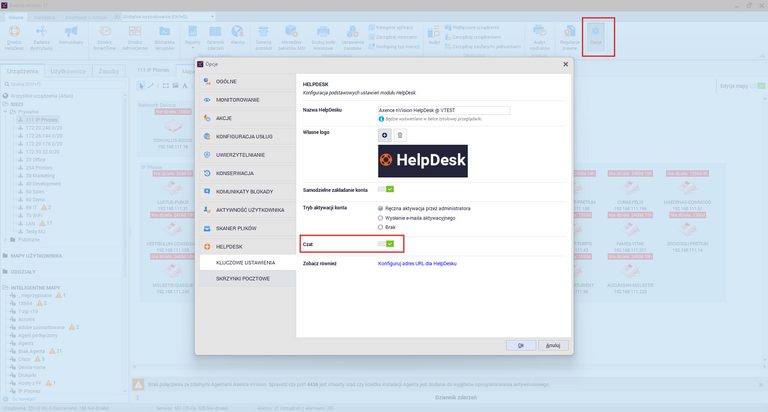Select the Brak activation radio option
The image size is (768, 412).
380,227
